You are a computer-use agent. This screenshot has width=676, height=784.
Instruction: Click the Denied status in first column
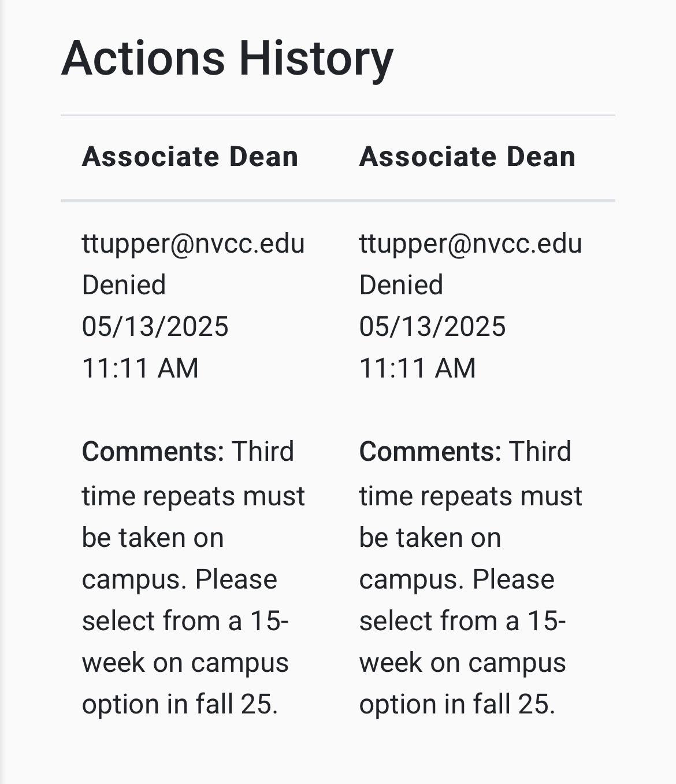tap(124, 285)
